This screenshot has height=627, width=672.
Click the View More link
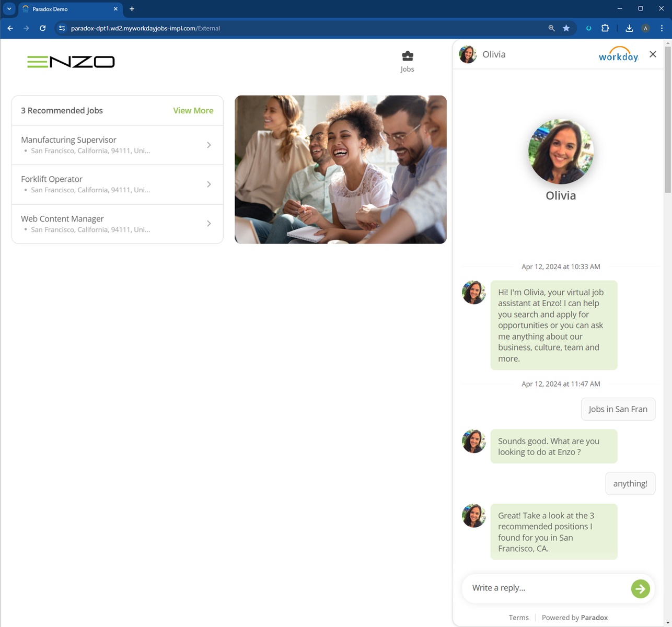[x=193, y=110]
